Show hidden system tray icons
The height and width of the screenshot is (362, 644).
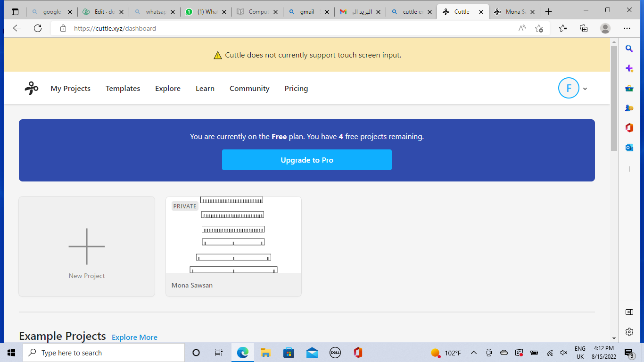click(474, 353)
